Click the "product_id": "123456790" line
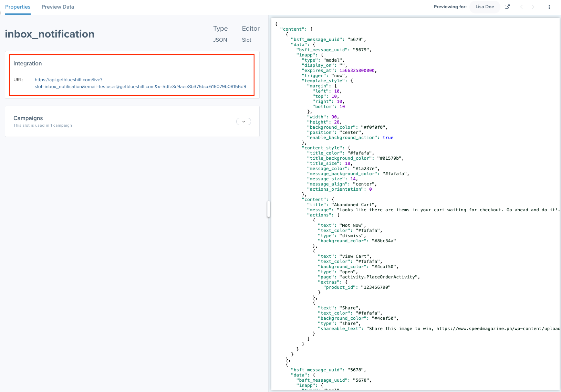The height and width of the screenshot is (392, 561). click(357, 287)
